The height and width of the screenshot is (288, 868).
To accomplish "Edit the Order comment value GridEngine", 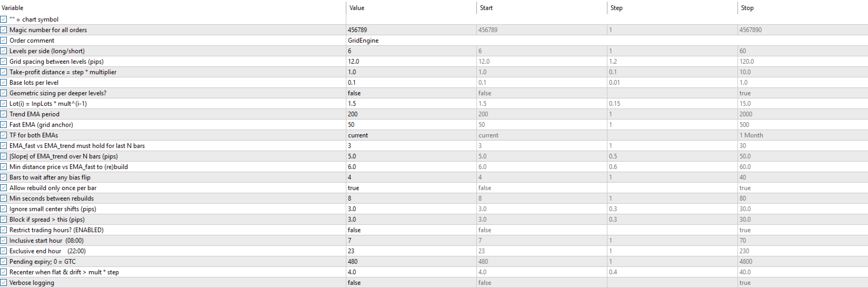I will point(411,41).
